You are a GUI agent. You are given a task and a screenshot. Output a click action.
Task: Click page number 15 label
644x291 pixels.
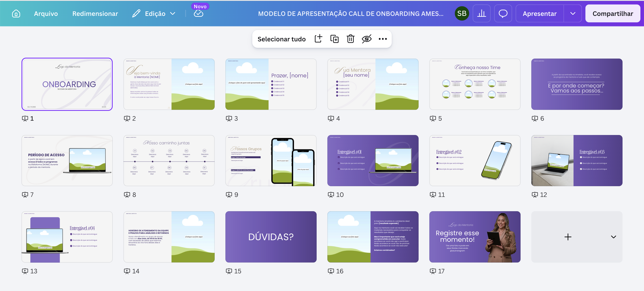click(237, 271)
